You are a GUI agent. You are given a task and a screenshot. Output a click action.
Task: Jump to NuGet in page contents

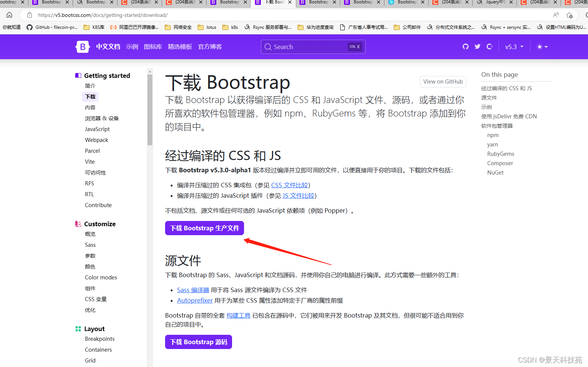496,173
